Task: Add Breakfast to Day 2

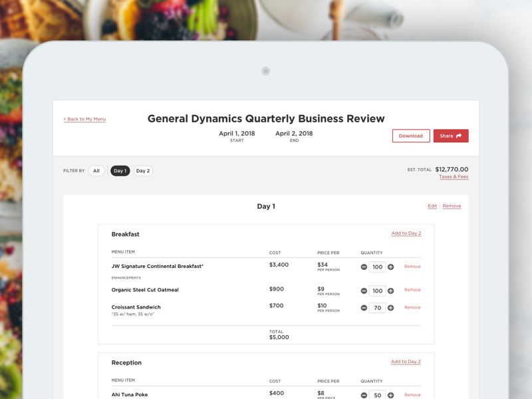Action: (x=406, y=233)
